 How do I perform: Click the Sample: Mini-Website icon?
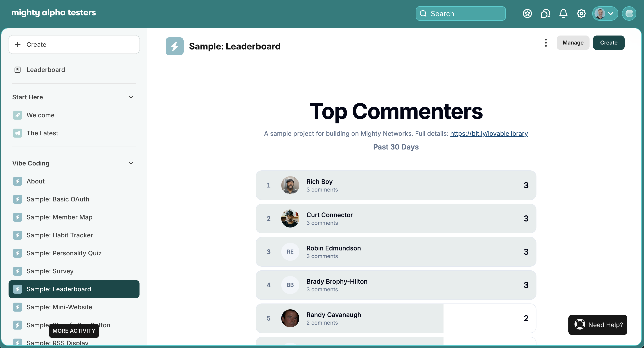[x=18, y=307]
